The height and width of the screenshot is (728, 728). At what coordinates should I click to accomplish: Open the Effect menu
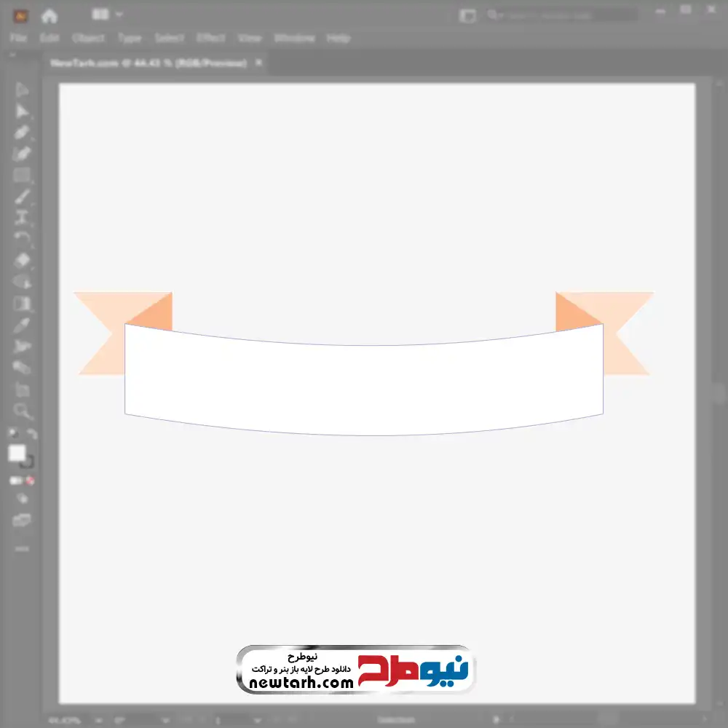[211, 38]
